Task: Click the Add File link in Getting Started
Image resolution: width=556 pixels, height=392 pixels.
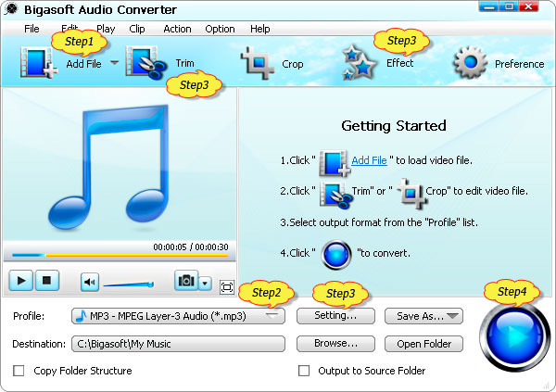Action: [369, 160]
